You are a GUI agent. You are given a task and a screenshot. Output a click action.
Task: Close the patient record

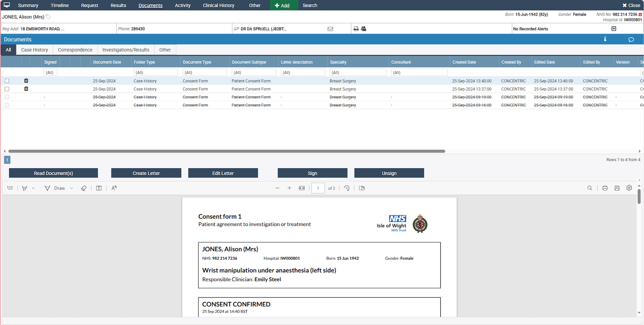[x=631, y=5]
